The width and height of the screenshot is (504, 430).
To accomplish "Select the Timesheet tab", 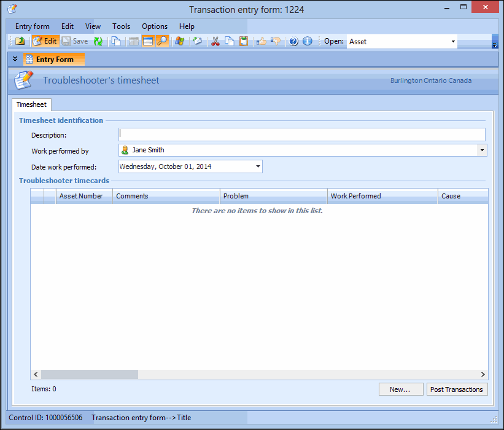I will click(x=31, y=104).
